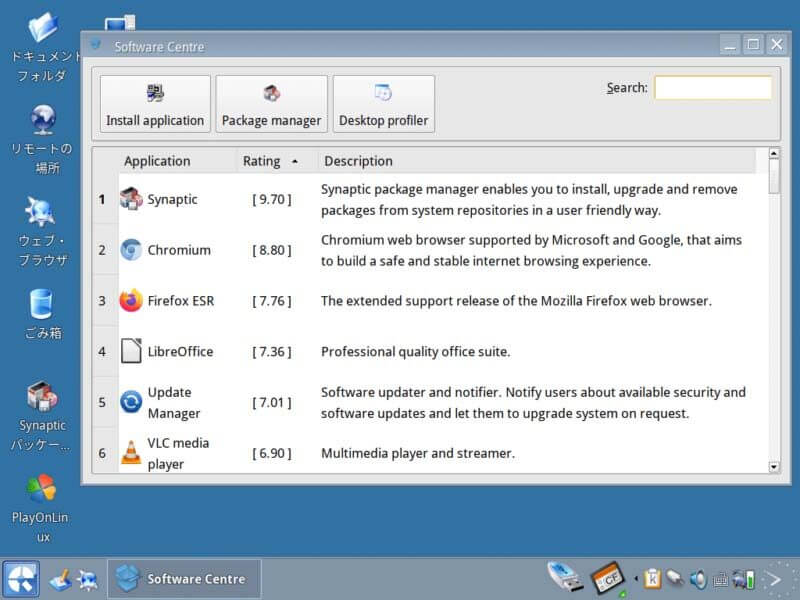Image resolution: width=800 pixels, height=600 pixels.
Task: Select the LibreOffice document icon
Action: (x=131, y=351)
